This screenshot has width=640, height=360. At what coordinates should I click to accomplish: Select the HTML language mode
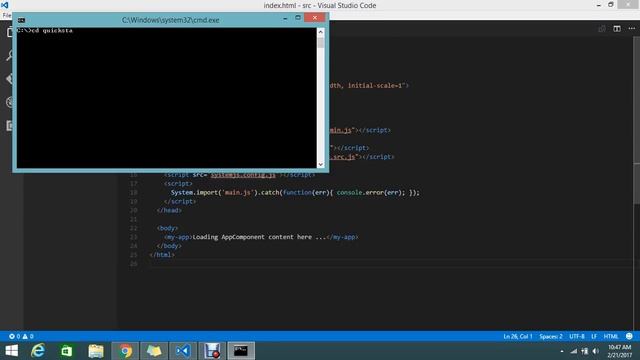click(x=611, y=336)
